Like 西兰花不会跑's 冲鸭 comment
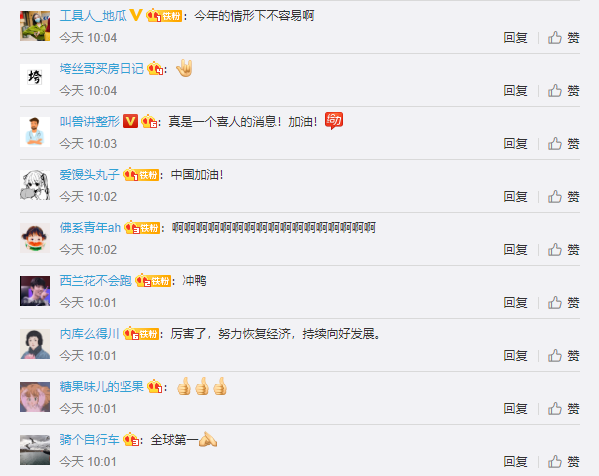599x476 pixels. (x=563, y=303)
